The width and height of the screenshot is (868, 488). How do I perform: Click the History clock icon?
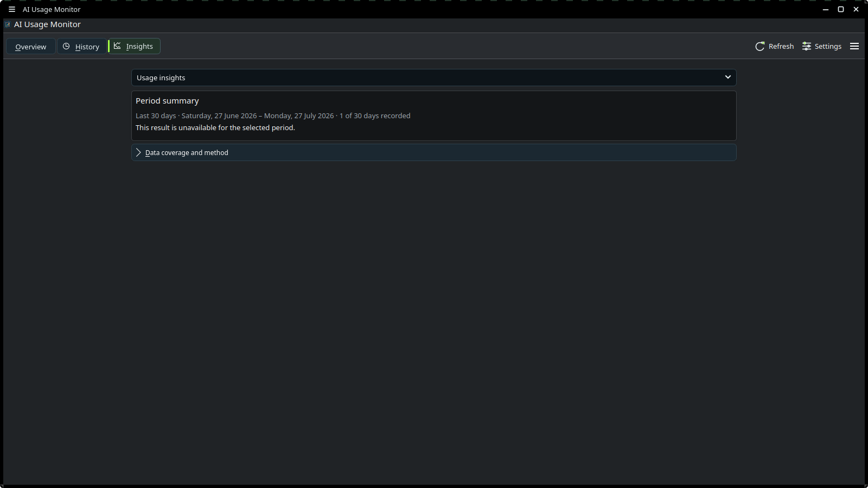click(66, 46)
